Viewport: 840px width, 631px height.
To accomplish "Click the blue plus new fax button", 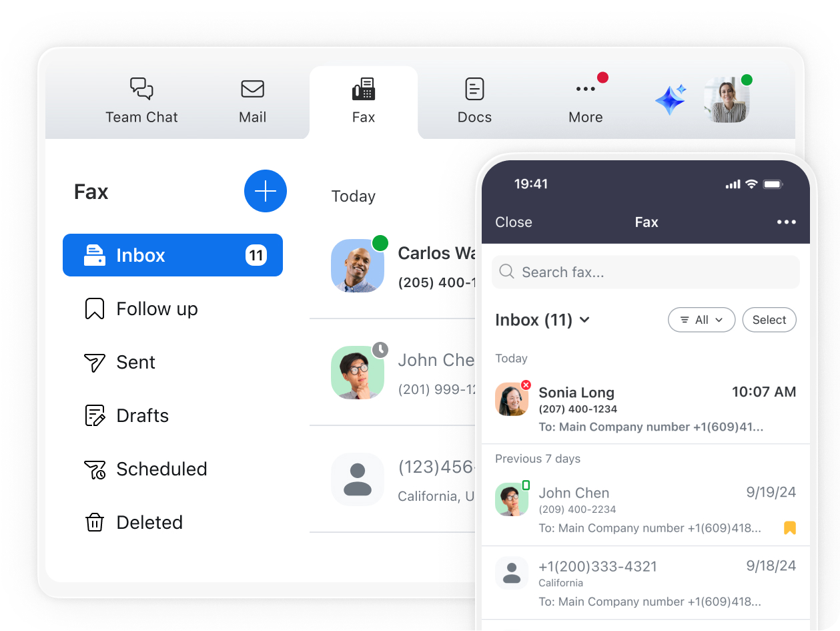I will (266, 191).
